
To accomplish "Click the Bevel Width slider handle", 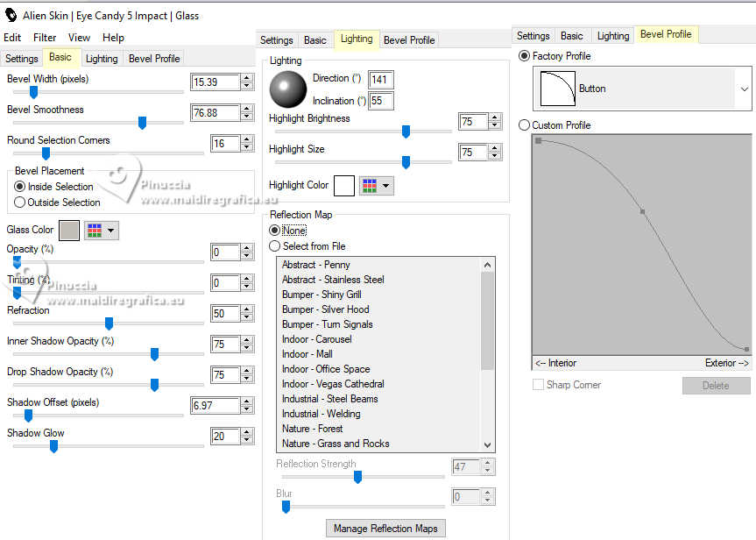I will coord(33,92).
